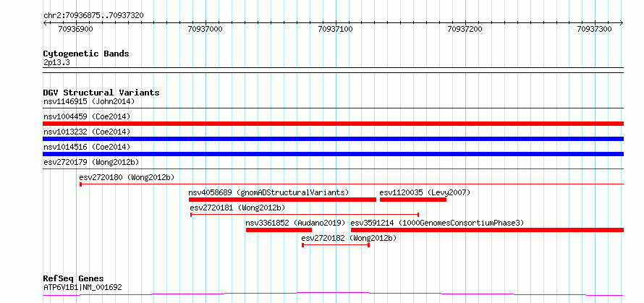Click the nsv1004459 (Coe2014) label
This screenshot has width=644, height=303.
(87, 116)
